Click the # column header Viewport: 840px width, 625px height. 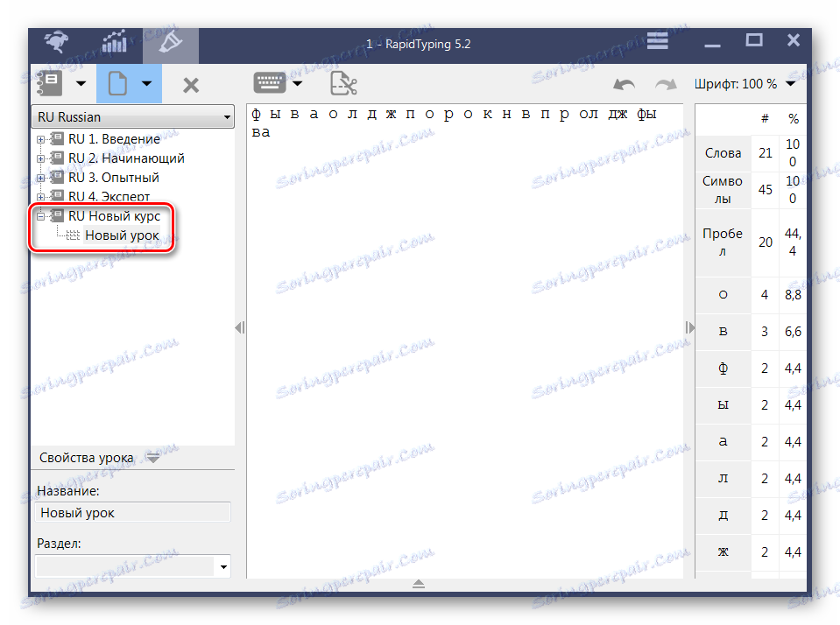(x=765, y=119)
